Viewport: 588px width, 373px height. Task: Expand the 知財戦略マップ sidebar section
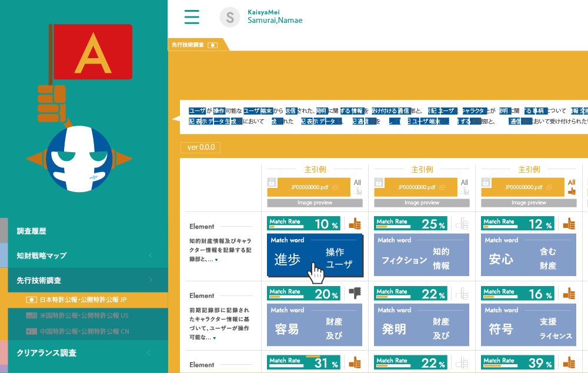click(84, 256)
